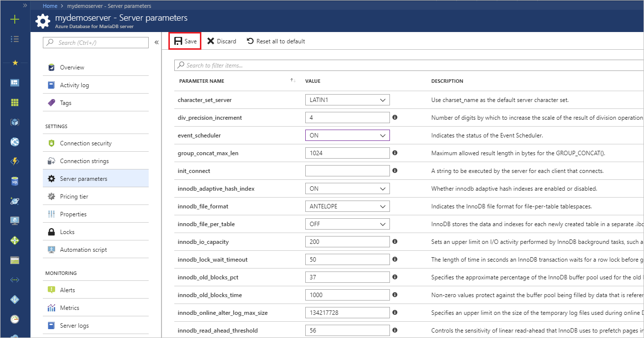Open Connection strings settings

pyautogui.click(x=96, y=161)
